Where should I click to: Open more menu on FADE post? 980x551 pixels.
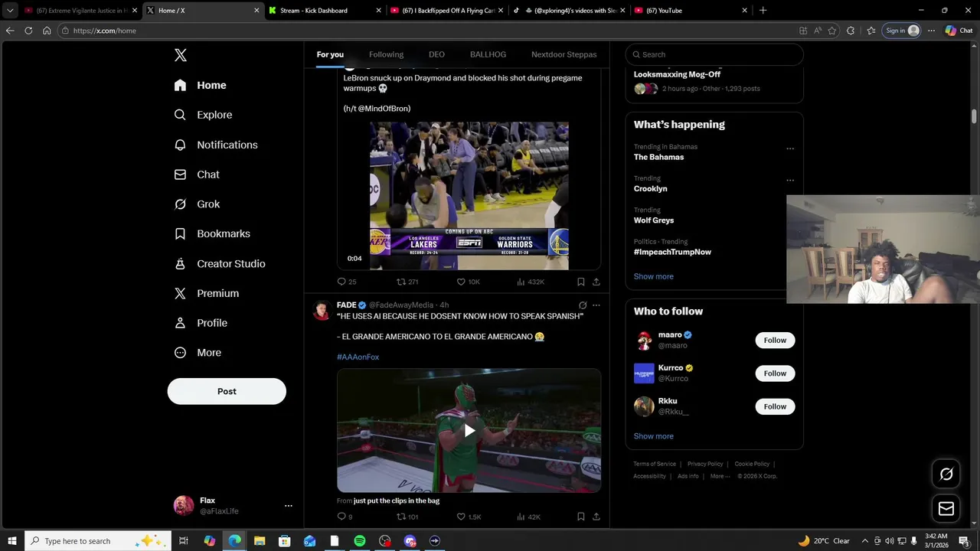[596, 305]
